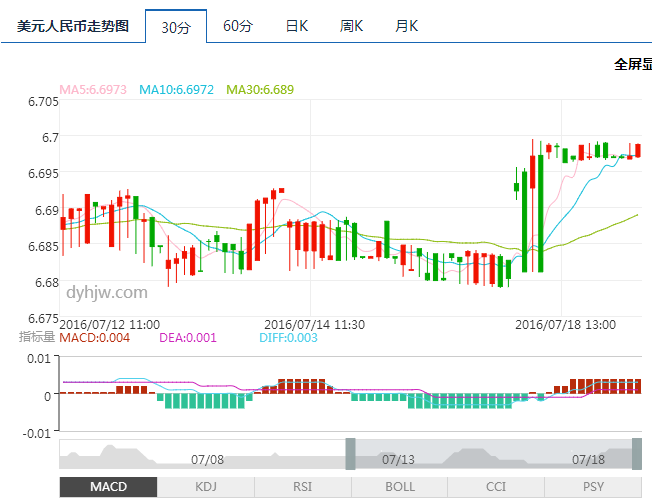
Task: Click the 6.675 price axis label
Action: [43, 319]
